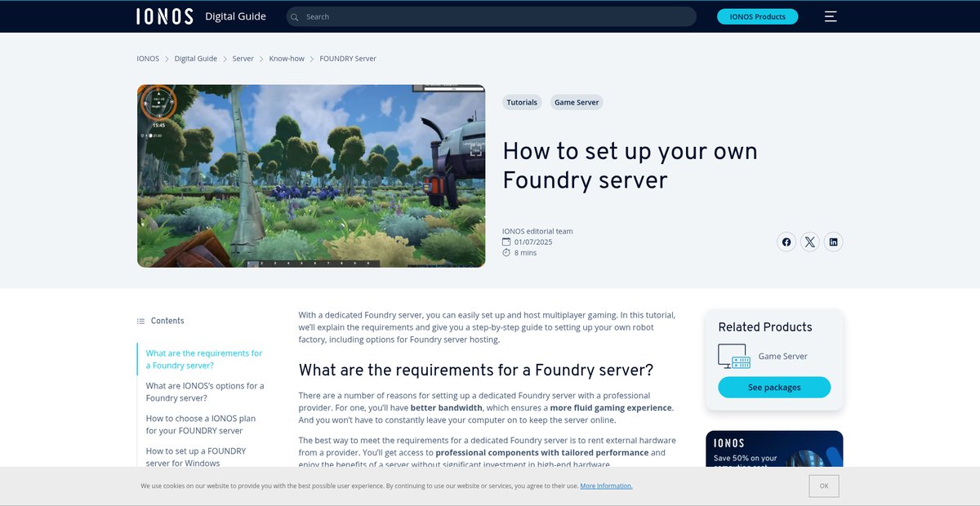
Task: Click the '01/07/2025' date text
Action: tap(533, 242)
